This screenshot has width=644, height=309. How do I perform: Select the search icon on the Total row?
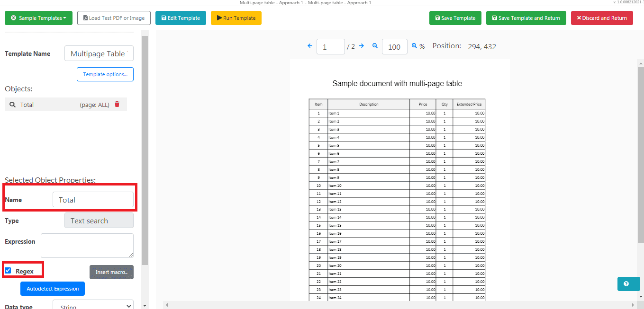(12, 104)
